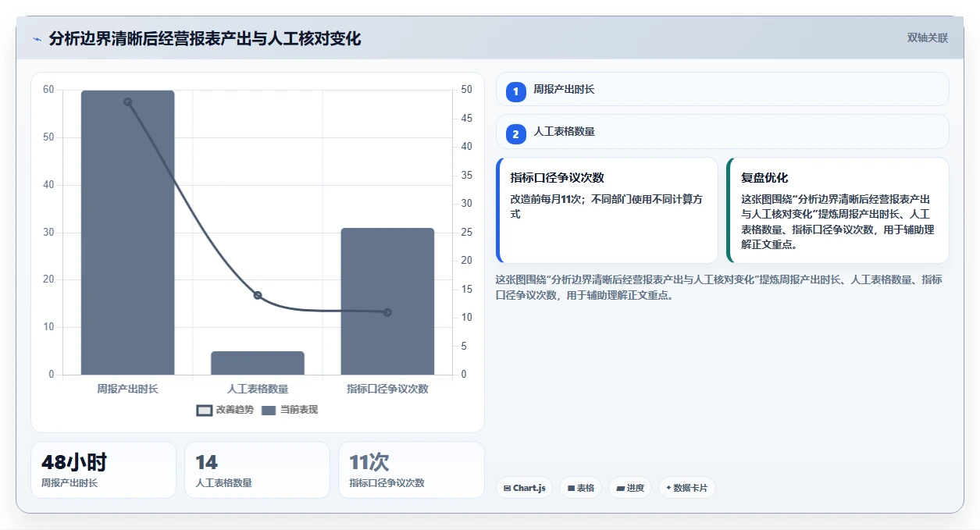
Task: Click the chart title 分析边界清晰后经营报表产出与人工核对变化
Action: 205,38
